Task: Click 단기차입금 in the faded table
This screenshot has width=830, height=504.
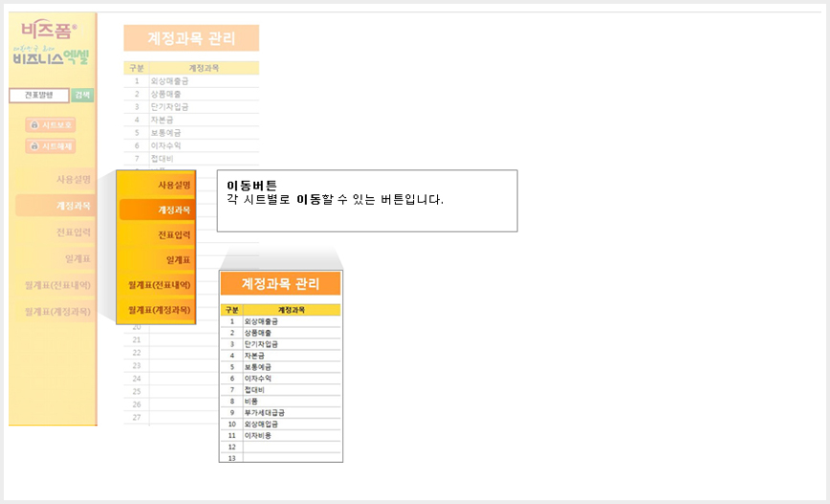Action: [x=169, y=107]
